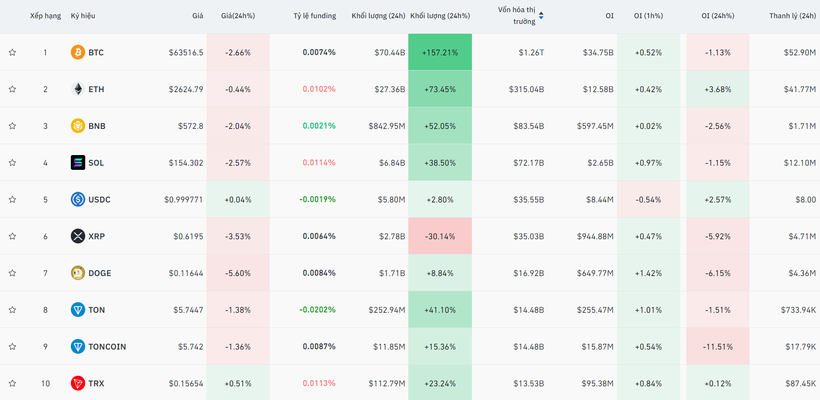Click the Dogecoin (DOGE) icon
This screenshot has width=820, height=400.
click(x=78, y=273)
